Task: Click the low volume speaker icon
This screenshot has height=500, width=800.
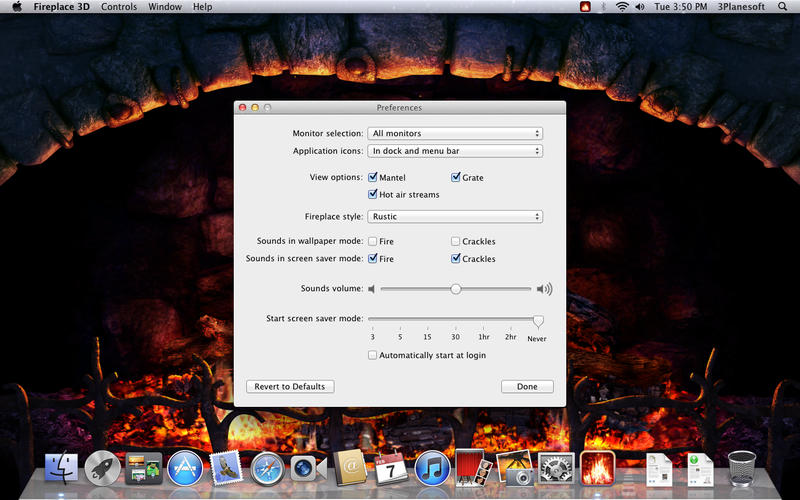Action: click(371, 289)
